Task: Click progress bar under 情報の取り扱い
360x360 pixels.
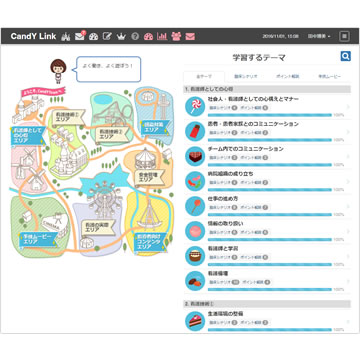Action: tap(270, 240)
